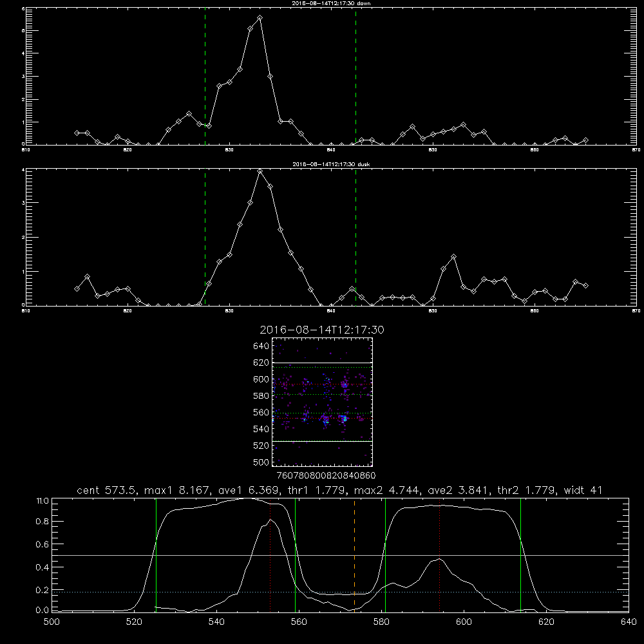Click the green vertical line near 581 in bottom plot

(x=385, y=555)
